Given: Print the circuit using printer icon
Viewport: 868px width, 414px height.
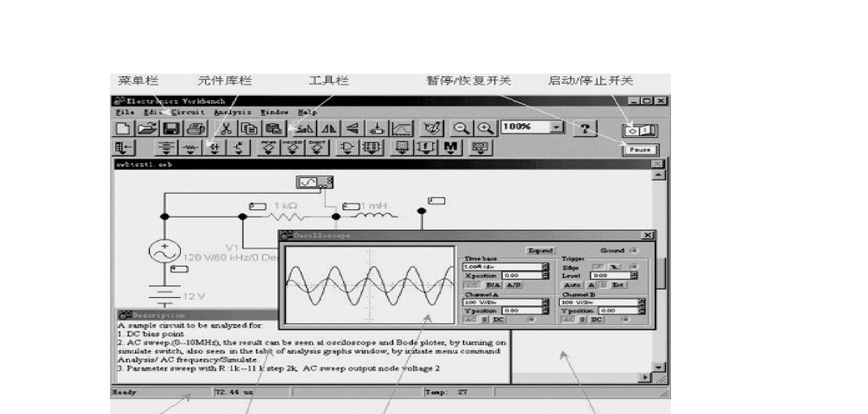Looking at the screenshot, I should (197, 128).
